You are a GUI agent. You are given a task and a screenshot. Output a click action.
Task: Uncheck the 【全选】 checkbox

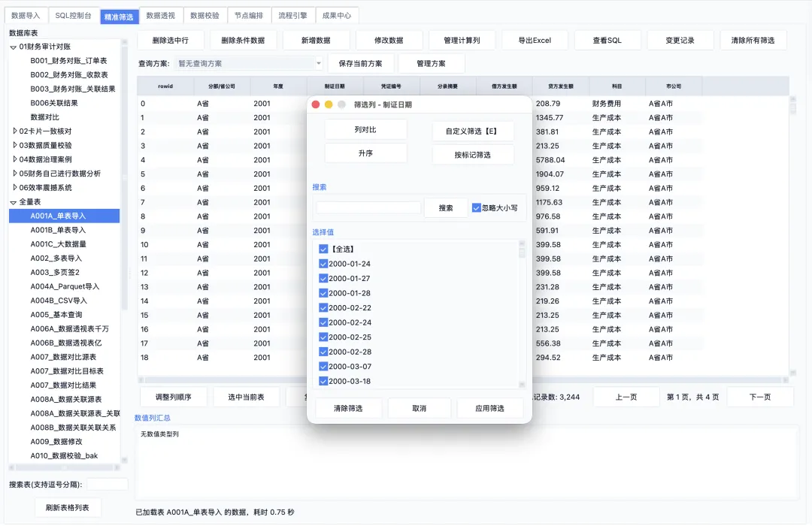[x=323, y=249]
